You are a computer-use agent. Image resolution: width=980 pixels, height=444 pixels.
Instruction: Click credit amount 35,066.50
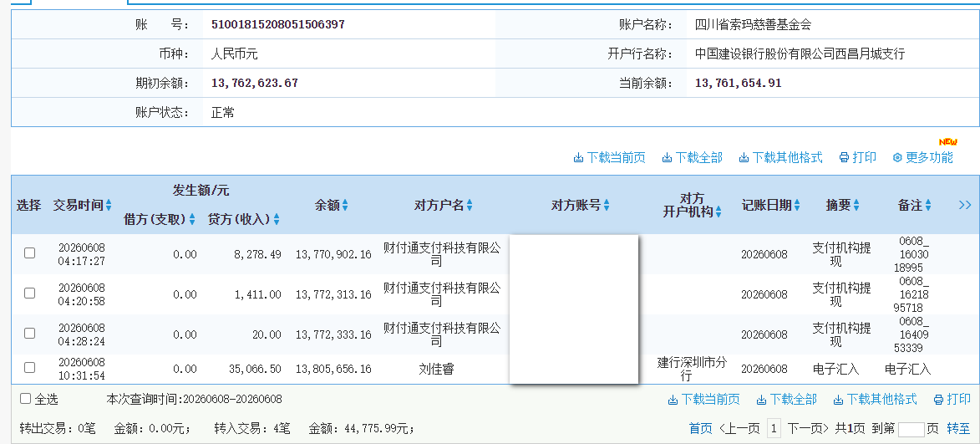255,369
